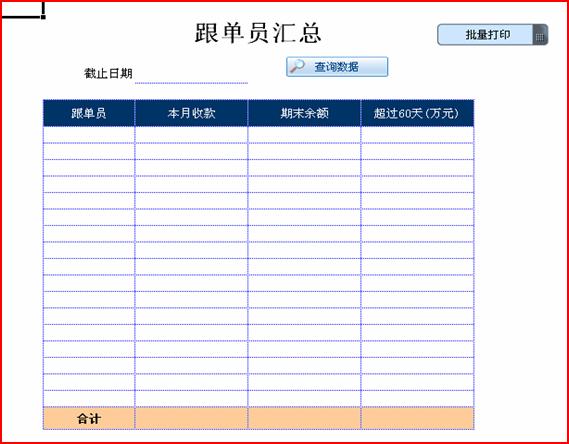Viewport: 569px width, 444px height.
Task: Click the 跟单员 column header
Action: (x=89, y=113)
